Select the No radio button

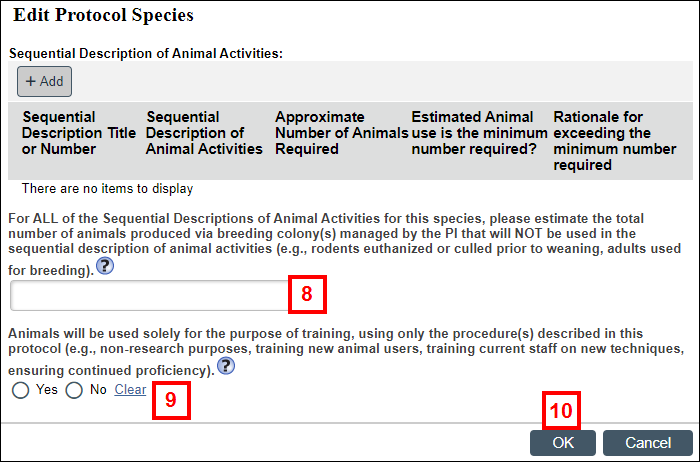[x=74, y=390]
